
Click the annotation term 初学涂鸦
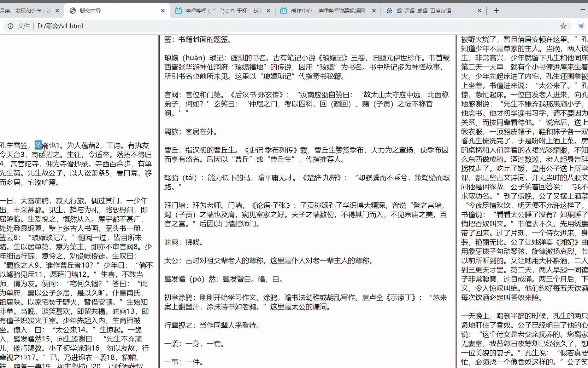coord(178,298)
